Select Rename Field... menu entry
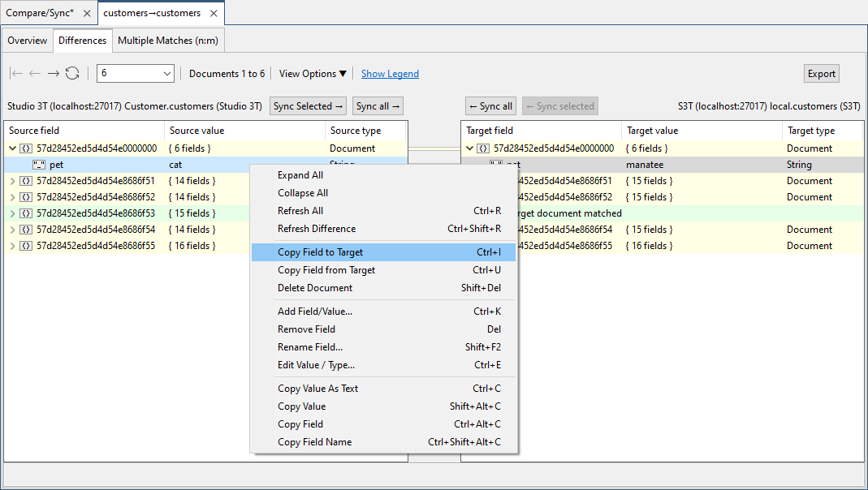Screen dimensions: 868x490 coord(383,346)
